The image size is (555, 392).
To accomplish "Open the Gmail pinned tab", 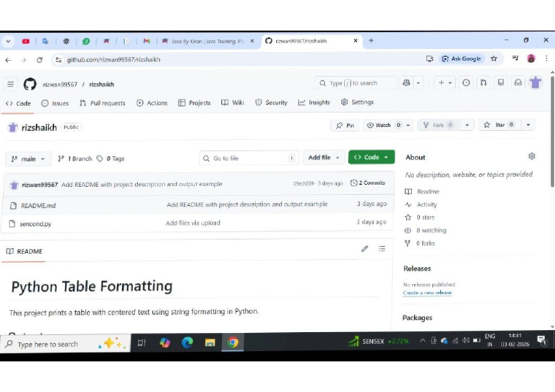I will (147, 41).
